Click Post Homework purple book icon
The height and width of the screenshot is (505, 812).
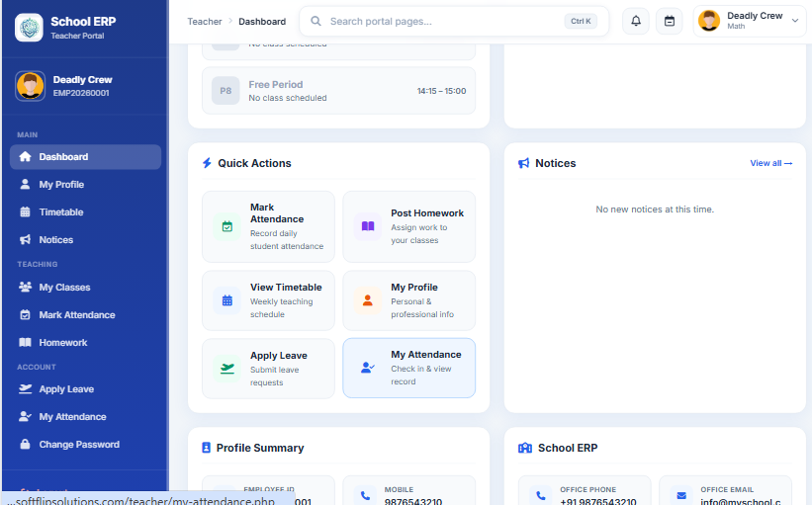click(368, 226)
